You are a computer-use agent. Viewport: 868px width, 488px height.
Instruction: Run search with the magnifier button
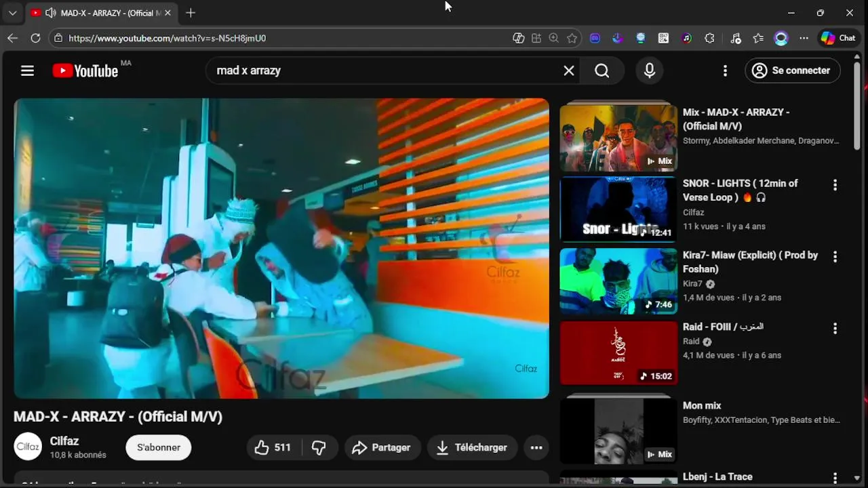coord(602,70)
